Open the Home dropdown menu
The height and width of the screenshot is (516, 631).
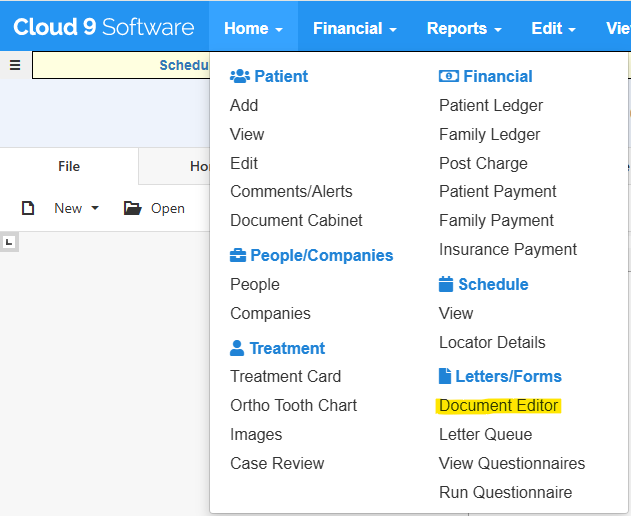tap(253, 29)
